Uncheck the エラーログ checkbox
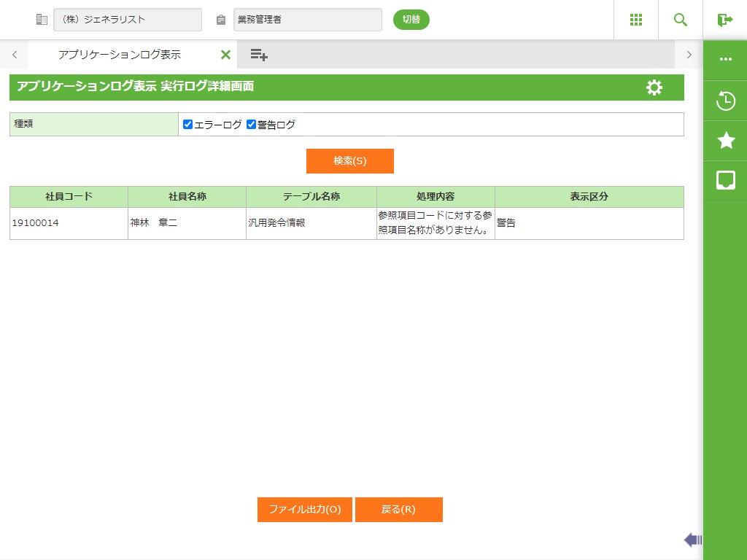747x560 pixels. coord(188,125)
